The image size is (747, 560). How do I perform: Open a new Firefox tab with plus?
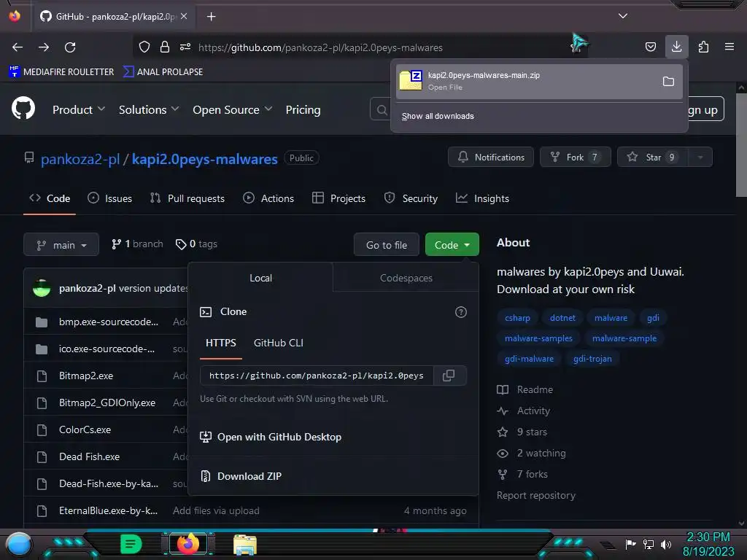(x=211, y=17)
